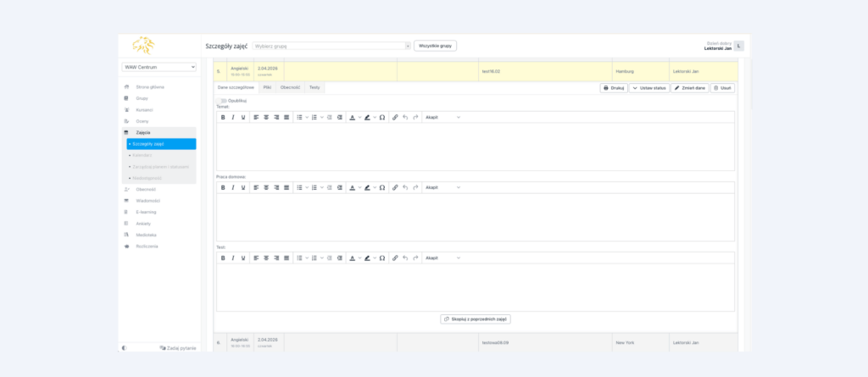Click inside the Praca domowa text area
868x377 pixels.
[x=475, y=217]
